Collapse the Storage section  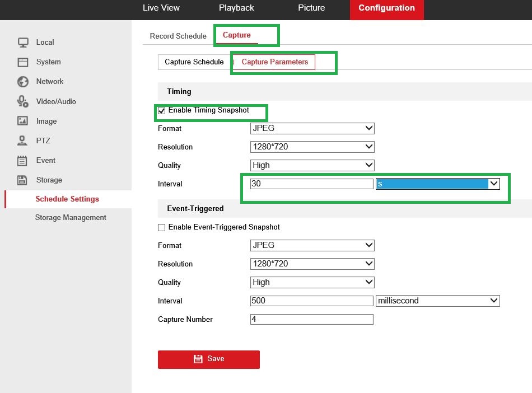49,180
